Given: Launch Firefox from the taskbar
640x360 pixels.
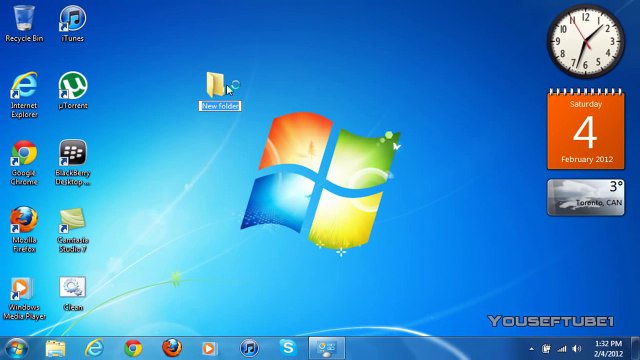Looking at the screenshot, I should coord(172,349).
